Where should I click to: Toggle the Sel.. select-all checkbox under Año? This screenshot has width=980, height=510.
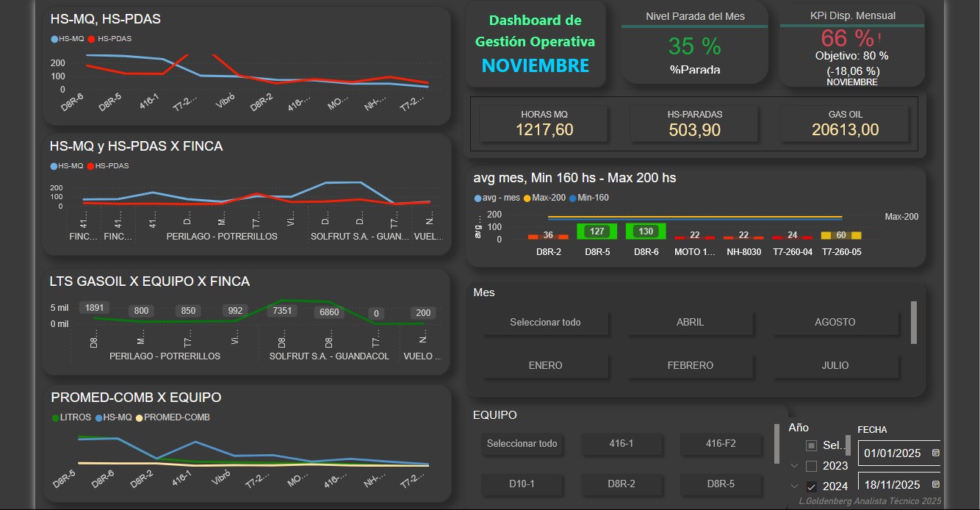[x=811, y=445]
